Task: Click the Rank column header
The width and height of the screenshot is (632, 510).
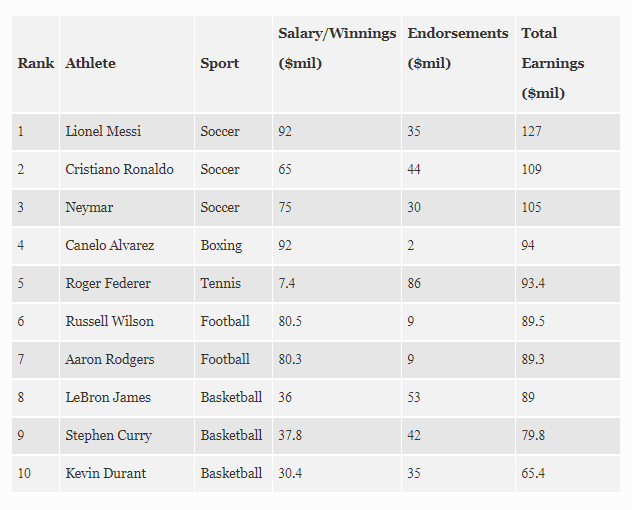Action: 36,63
